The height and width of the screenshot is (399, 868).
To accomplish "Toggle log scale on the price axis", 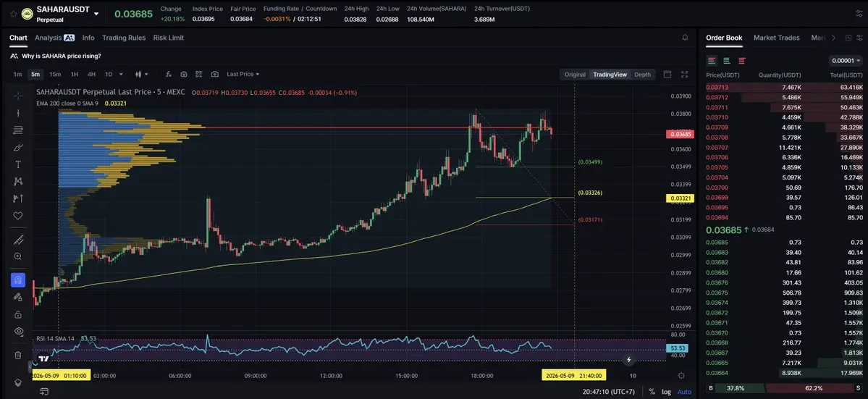I will point(666,392).
